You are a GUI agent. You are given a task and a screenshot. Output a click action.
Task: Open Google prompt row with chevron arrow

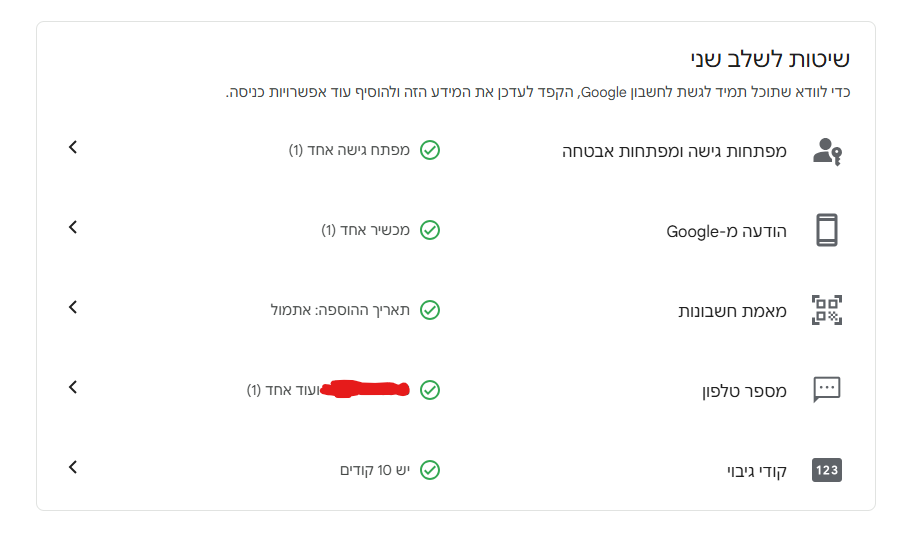72,228
